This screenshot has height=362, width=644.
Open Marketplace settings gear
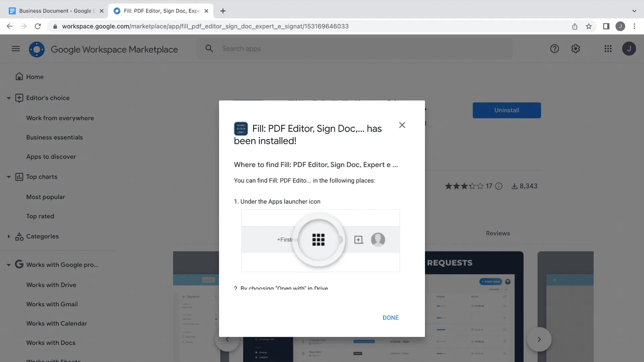[x=575, y=49]
